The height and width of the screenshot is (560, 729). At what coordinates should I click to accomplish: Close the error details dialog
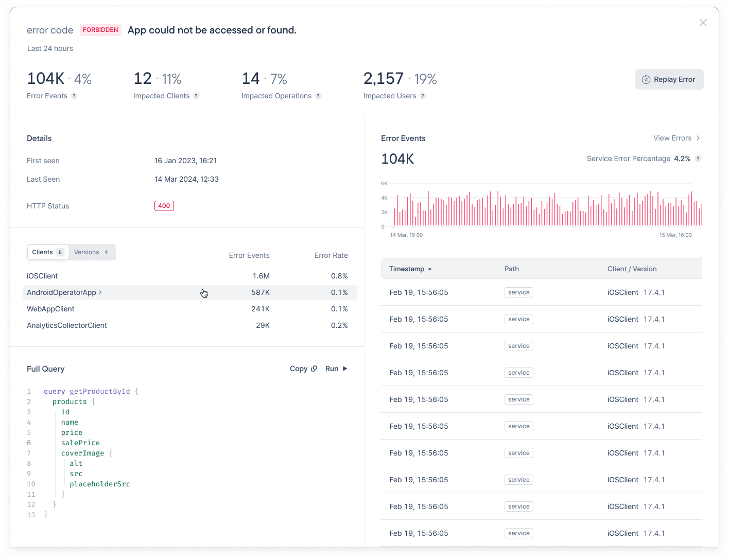tap(703, 23)
